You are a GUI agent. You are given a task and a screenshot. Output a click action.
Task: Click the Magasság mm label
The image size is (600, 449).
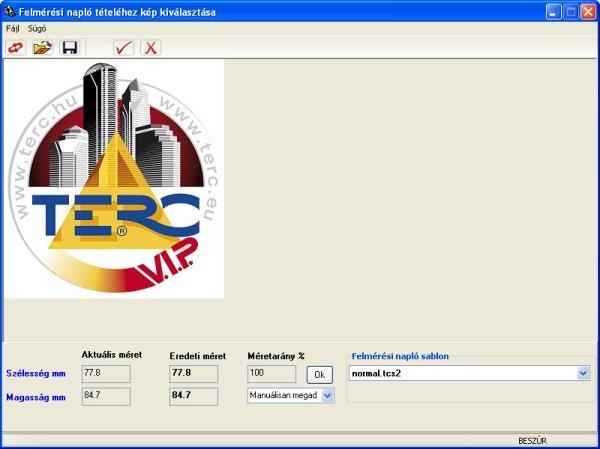36,398
